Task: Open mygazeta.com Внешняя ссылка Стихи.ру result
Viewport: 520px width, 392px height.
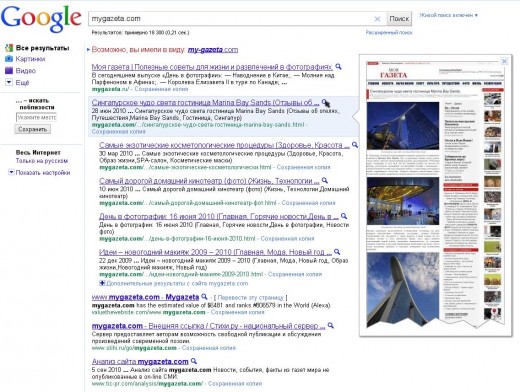Action: (208, 326)
